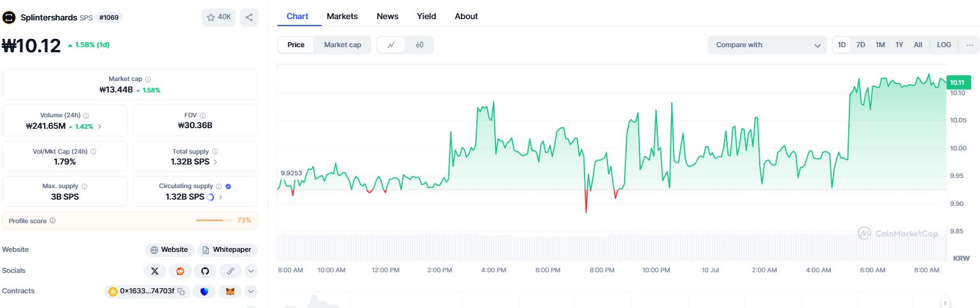
Task: Select the Market cap chart toggle
Action: point(343,45)
